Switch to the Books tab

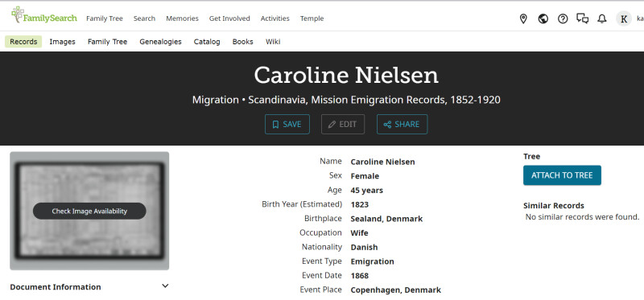click(243, 42)
